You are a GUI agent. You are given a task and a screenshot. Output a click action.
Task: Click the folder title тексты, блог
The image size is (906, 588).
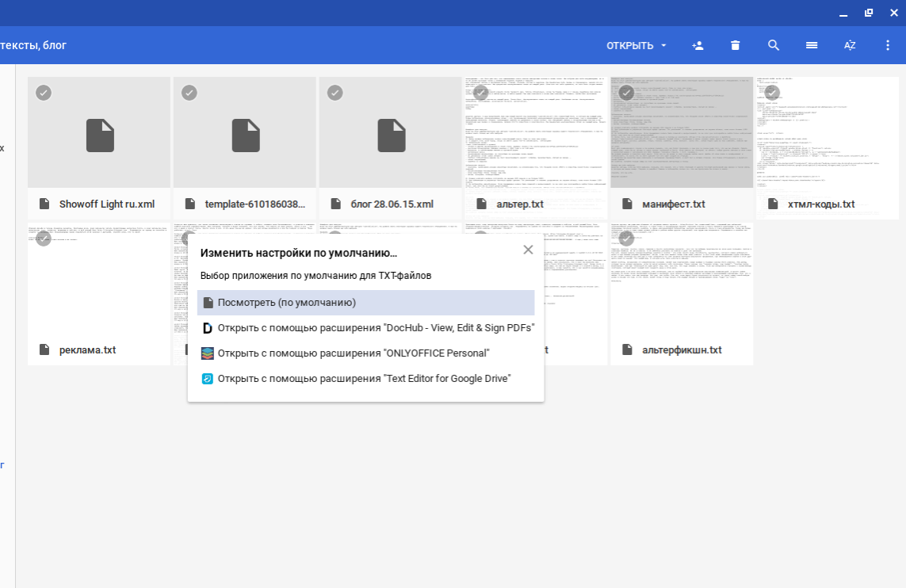point(33,45)
